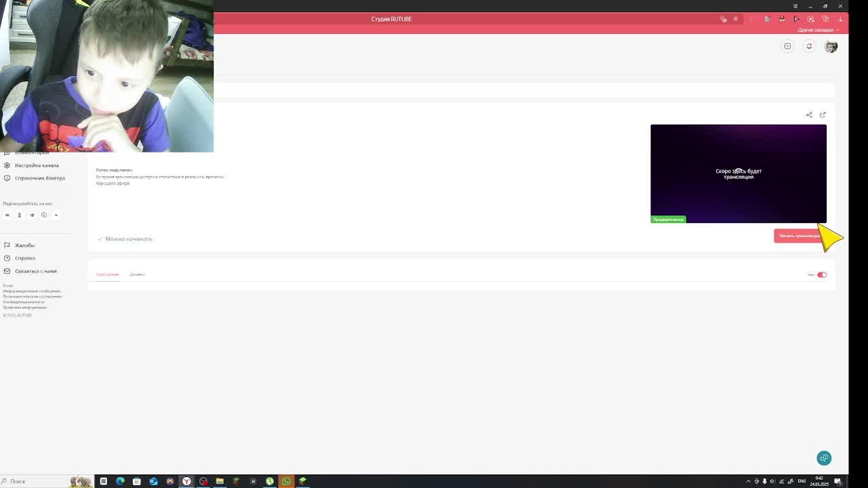Click the Студия RUTUBE page title
868x488 pixels.
tap(391, 19)
